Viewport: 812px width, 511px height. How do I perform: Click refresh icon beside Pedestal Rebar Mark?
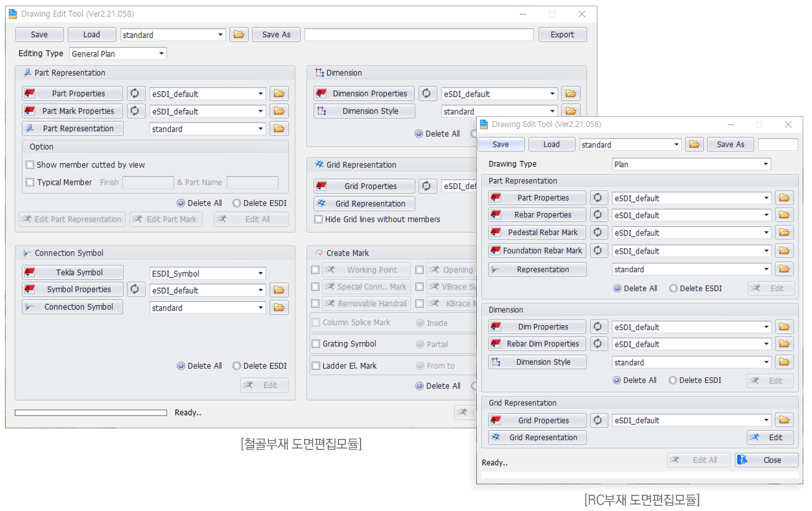597,232
